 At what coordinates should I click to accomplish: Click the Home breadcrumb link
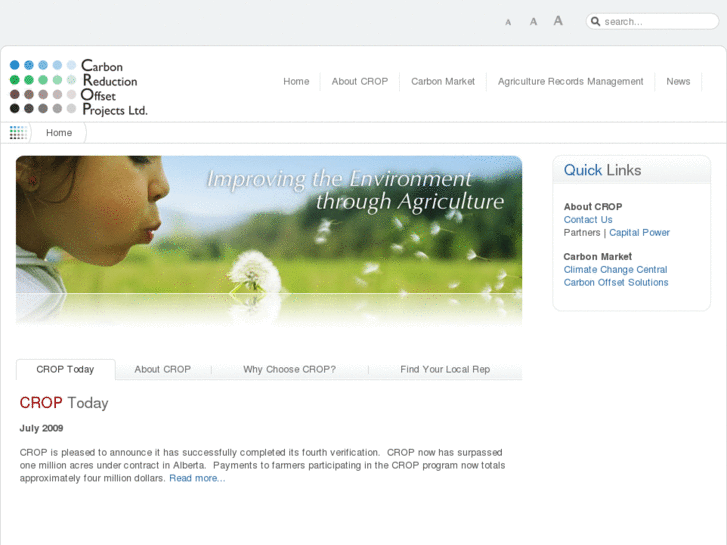point(59,133)
